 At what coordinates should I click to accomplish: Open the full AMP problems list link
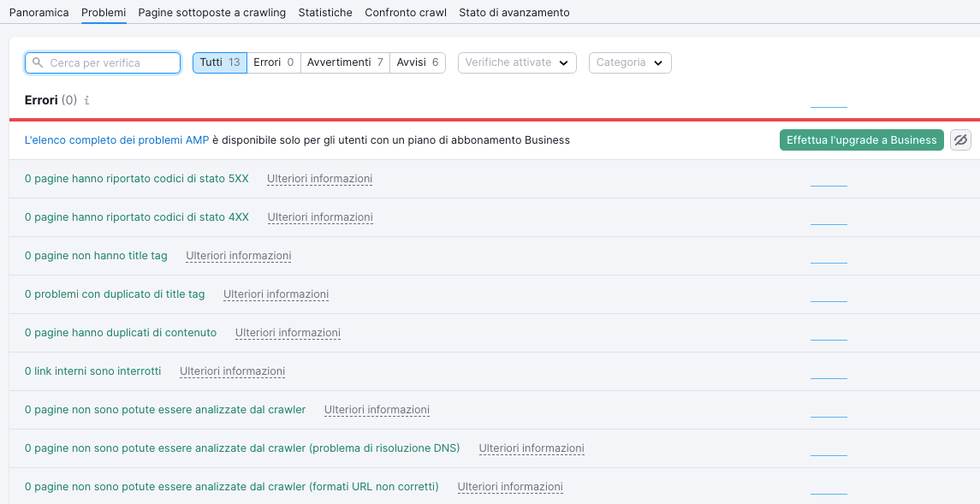coord(116,140)
